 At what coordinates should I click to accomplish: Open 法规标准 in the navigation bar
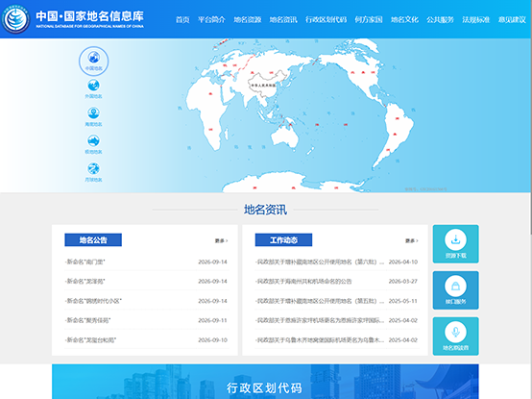pos(476,19)
